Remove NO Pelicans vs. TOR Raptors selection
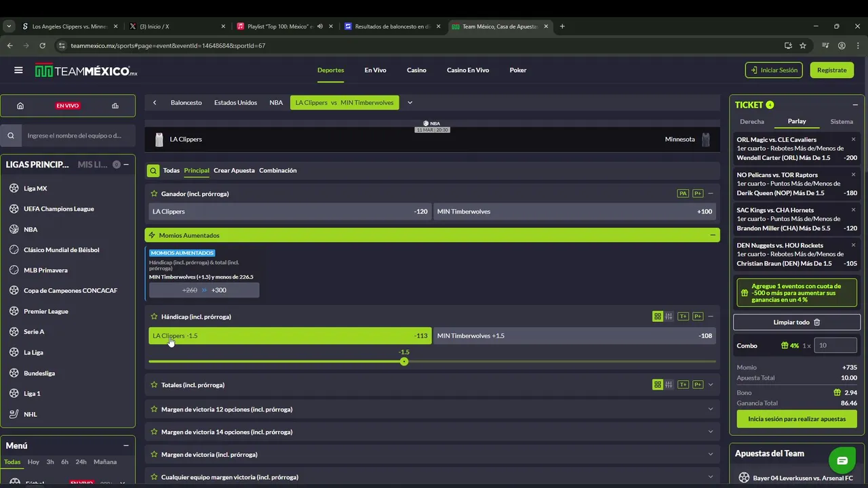 (x=853, y=174)
